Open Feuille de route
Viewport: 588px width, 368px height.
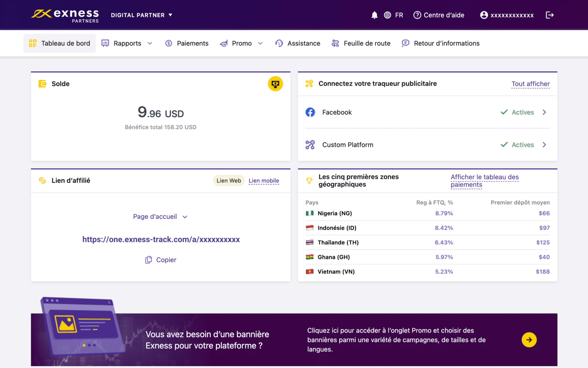(x=361, y=43)
